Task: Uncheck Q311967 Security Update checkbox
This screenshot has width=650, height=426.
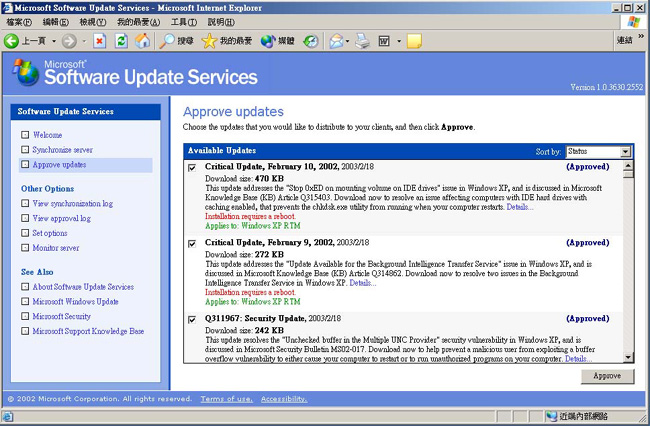Action: pos(192,319)
